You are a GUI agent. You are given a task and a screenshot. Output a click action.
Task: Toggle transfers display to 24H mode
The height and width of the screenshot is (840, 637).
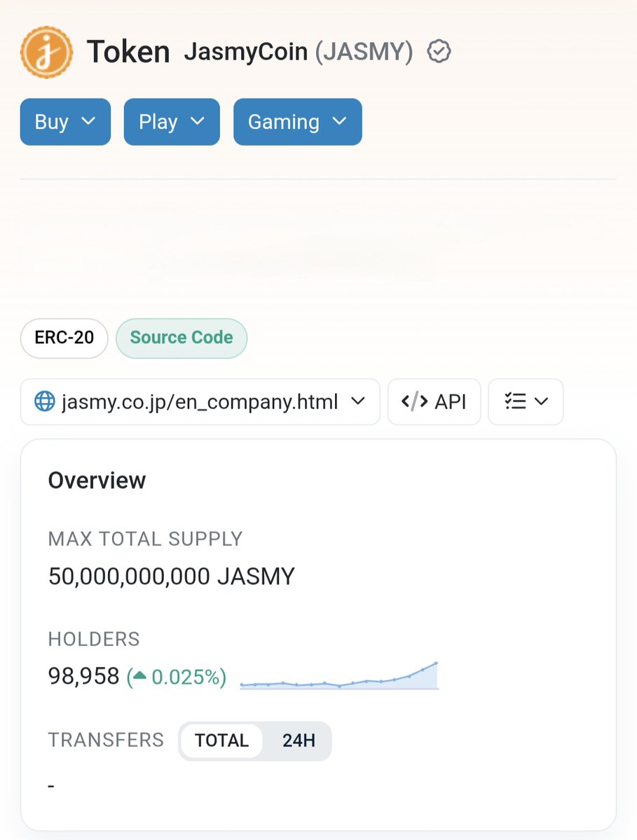pos(299,741)
